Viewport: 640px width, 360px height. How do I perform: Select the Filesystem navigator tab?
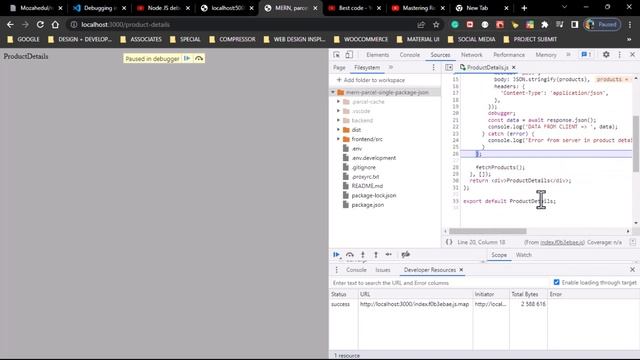(x=367, y=67)
